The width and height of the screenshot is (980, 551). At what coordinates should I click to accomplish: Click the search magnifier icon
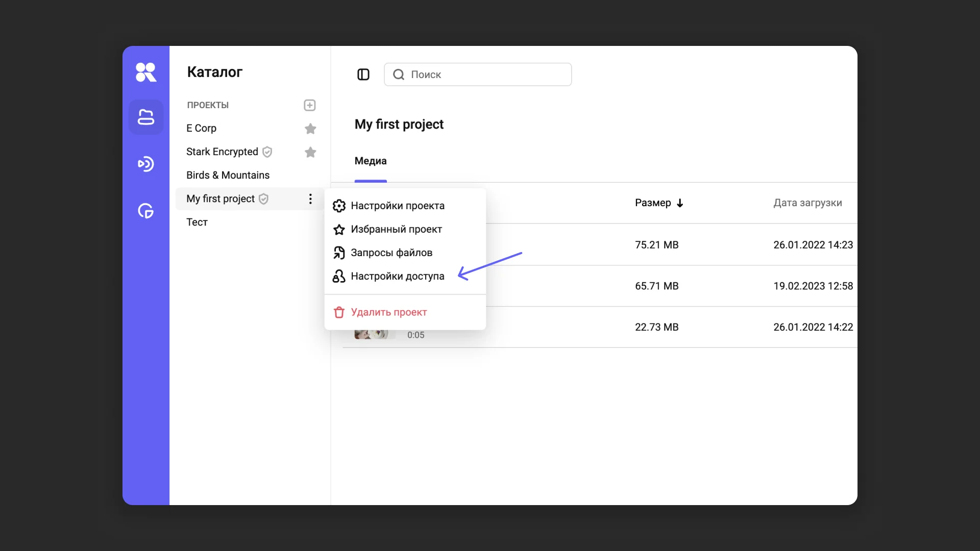399,74
